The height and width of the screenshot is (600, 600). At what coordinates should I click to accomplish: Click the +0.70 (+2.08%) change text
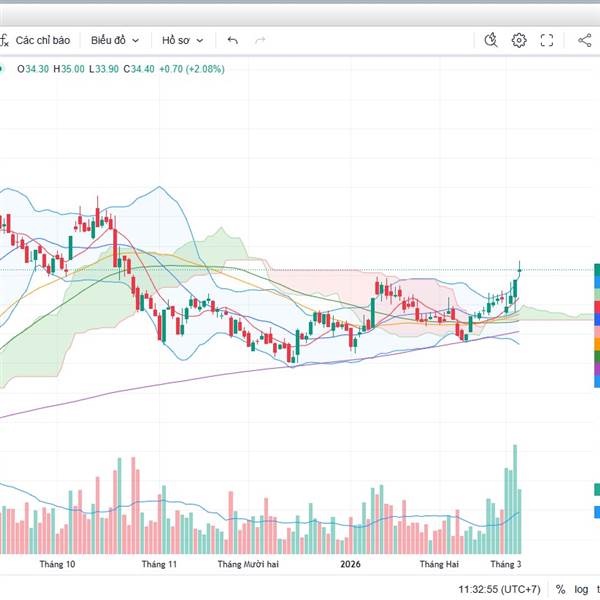[x=192, y=69]
